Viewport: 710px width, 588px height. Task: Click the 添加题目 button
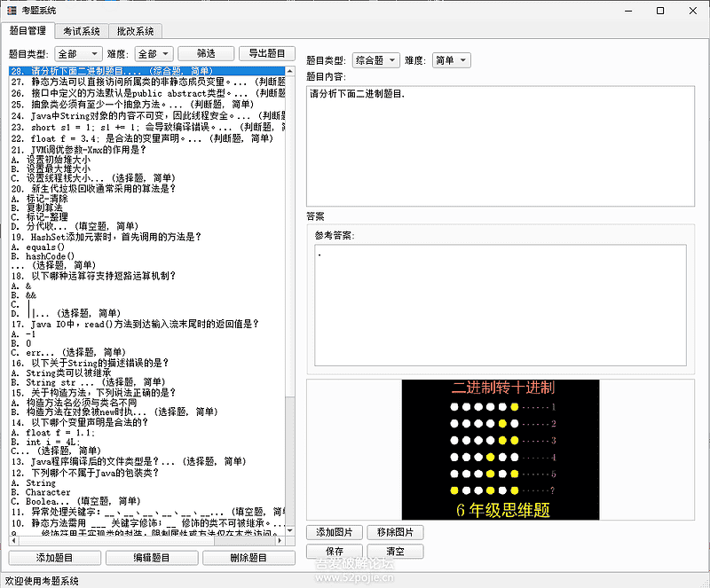pyautogui.click(x=54, y=558)
